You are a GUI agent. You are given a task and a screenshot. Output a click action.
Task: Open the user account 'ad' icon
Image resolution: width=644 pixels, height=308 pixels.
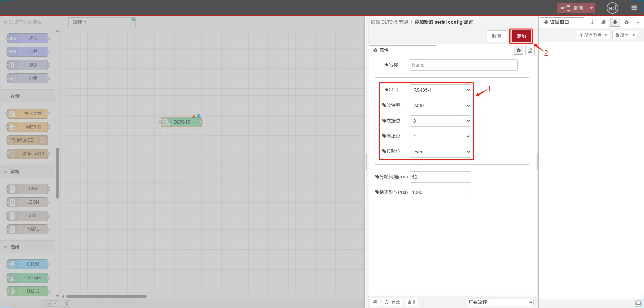click(612, 8)
